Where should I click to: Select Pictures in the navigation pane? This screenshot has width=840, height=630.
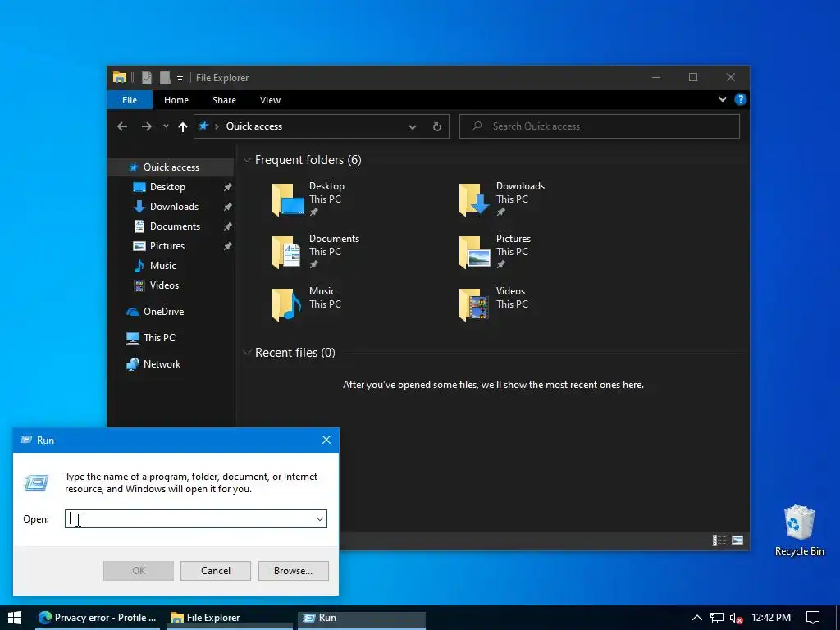[x=167, y=246]
